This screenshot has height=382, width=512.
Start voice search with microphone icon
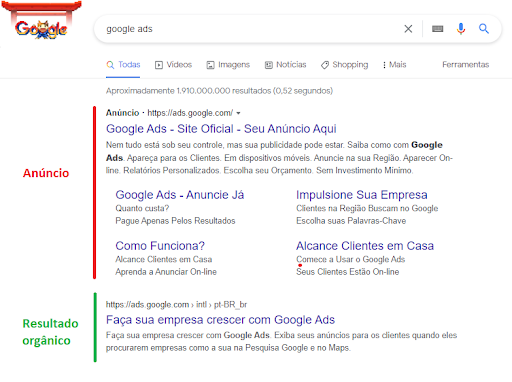coord(461,29)
